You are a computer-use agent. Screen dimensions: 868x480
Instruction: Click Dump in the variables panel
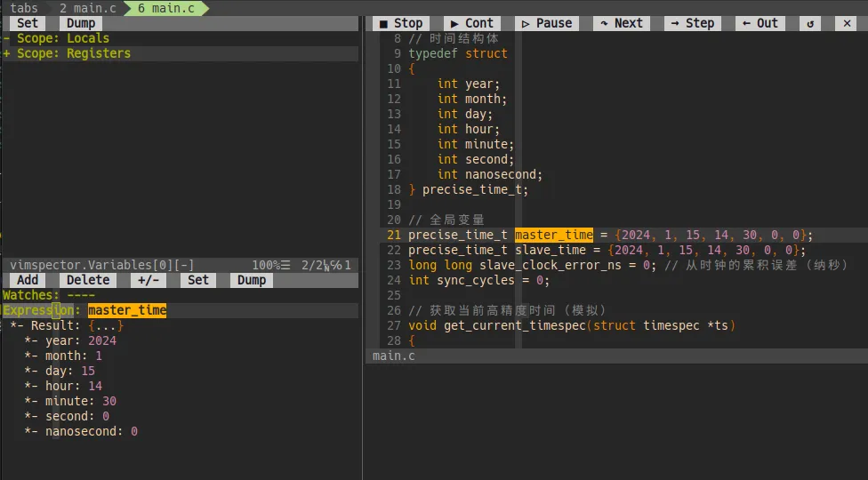pyautogui.click(x=81, y=23)
